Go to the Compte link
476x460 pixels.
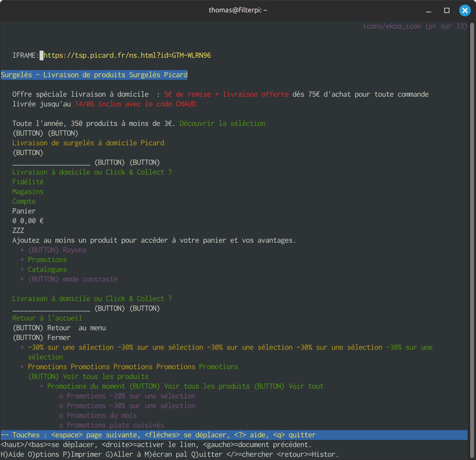pos(24,201)
